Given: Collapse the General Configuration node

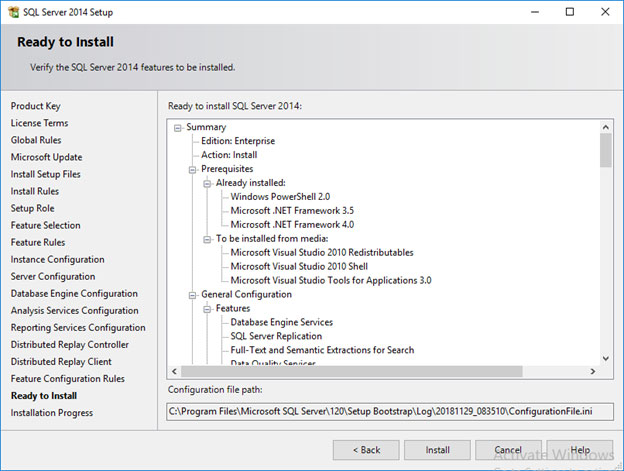Looking at the screenshot, I should 193,295.
